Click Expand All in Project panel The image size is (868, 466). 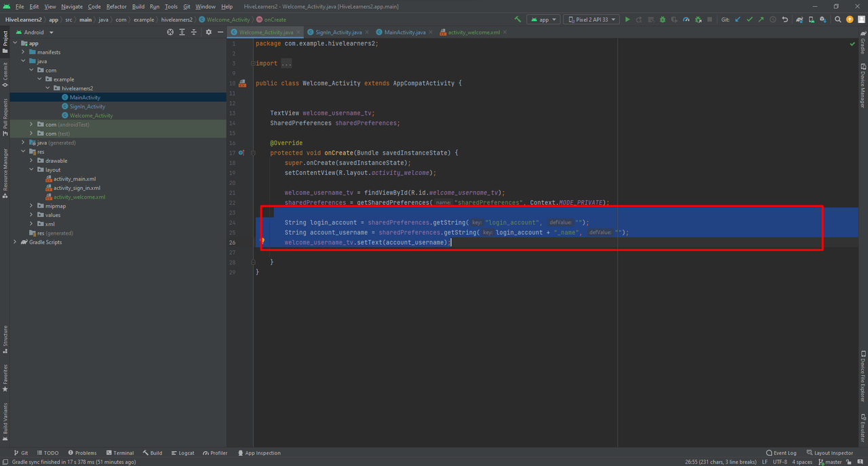182,32
